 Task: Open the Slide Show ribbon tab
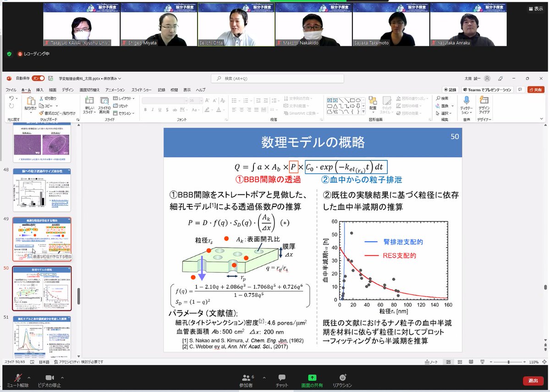[x=141, y=90]
